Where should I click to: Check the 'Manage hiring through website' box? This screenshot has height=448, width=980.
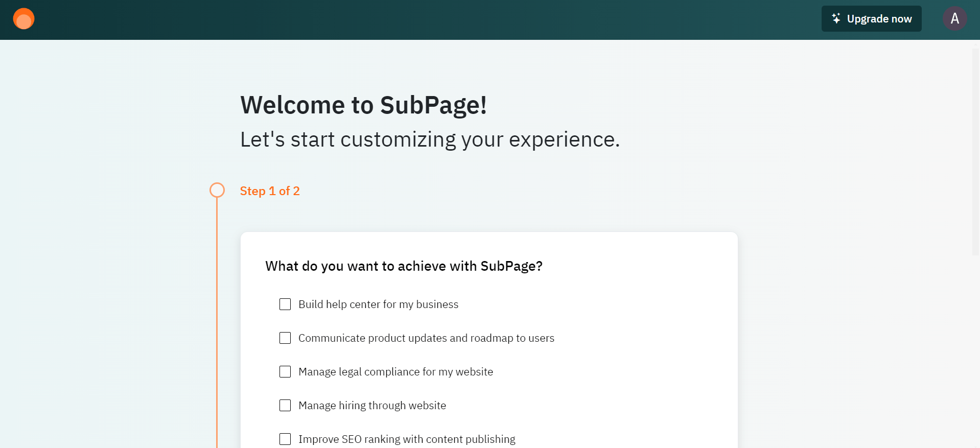pyautogui.click(x=285, y=406)
